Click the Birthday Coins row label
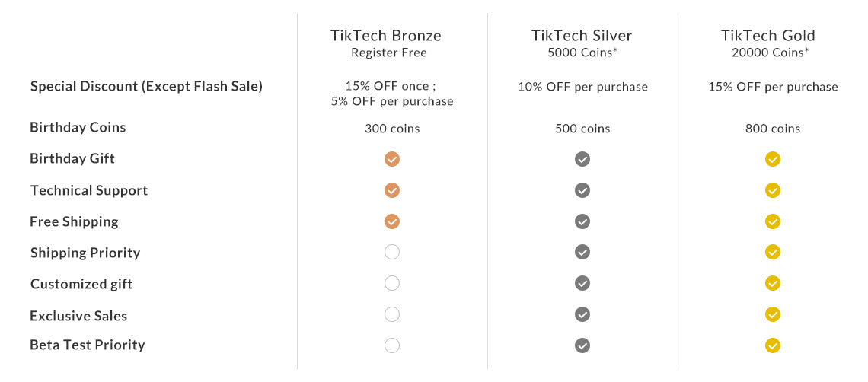This screenshot has height=382, width=868. [x=78, y=127]
